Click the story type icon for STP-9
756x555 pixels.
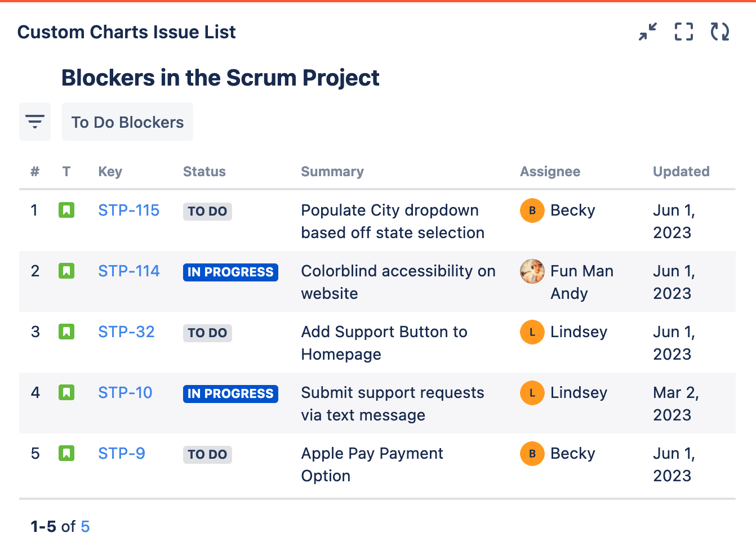click(x=66, y=454)
